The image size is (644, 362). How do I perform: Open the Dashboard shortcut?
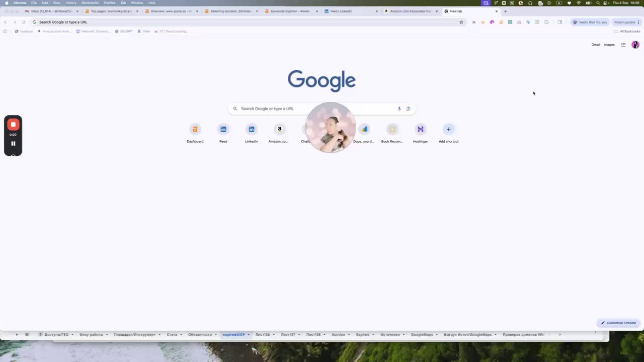[x=195, y=134]
